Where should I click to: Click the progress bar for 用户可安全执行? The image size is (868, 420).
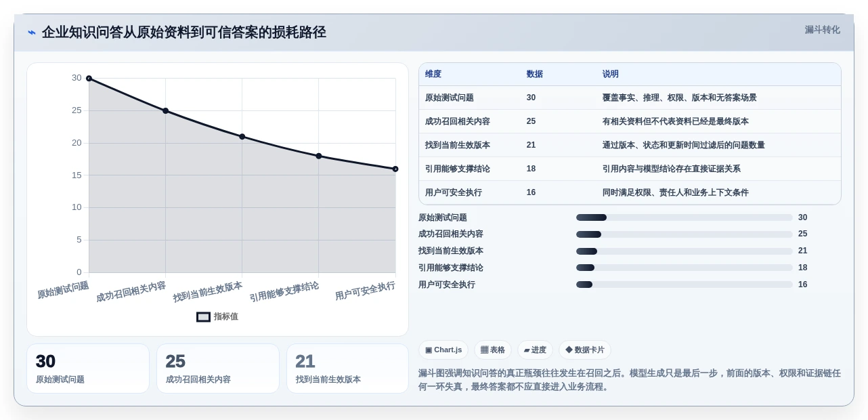685,285
